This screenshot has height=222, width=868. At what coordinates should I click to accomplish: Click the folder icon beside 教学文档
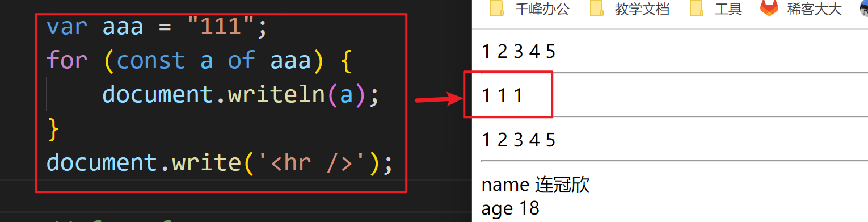(x=597, y=9)
